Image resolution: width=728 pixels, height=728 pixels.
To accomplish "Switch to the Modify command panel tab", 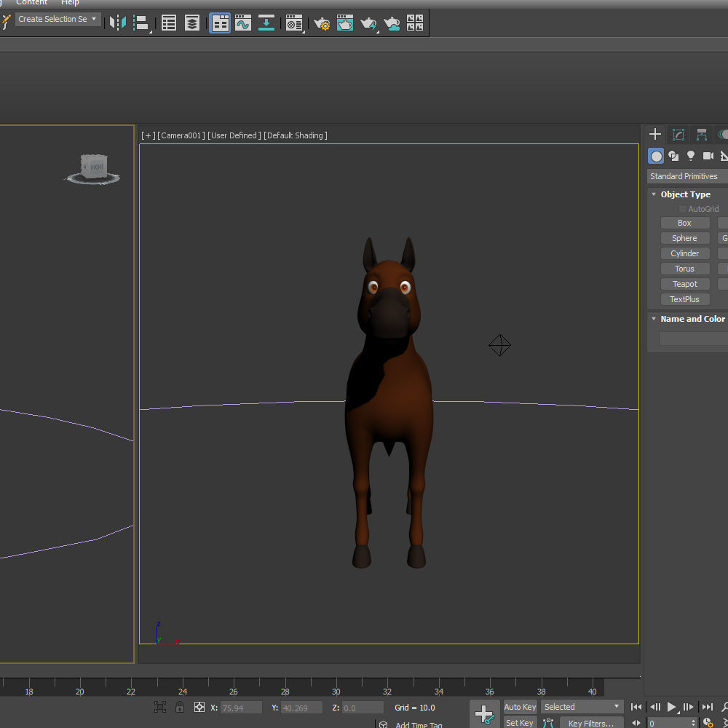I will (678, 134).
